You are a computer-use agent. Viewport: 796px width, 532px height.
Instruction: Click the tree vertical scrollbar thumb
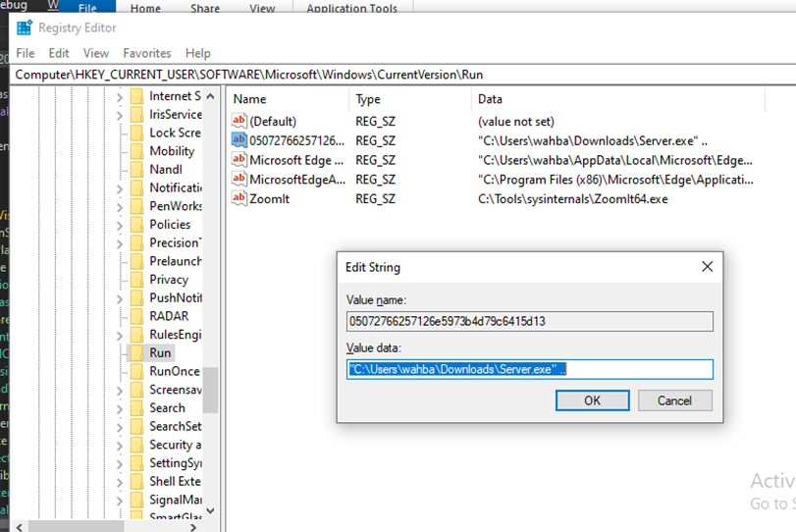(x=211, y=390)
